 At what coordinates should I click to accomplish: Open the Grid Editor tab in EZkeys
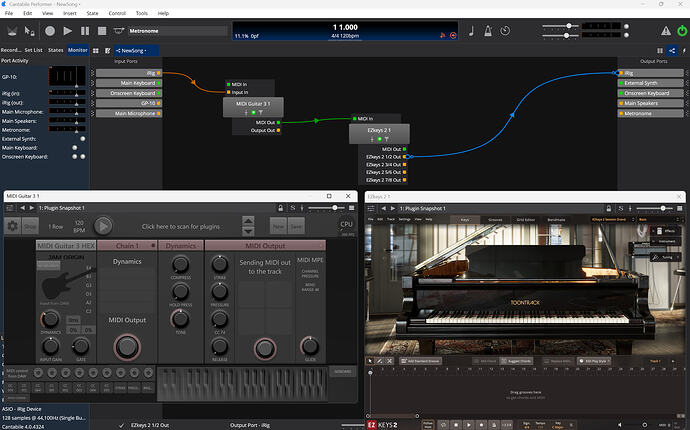525,220
